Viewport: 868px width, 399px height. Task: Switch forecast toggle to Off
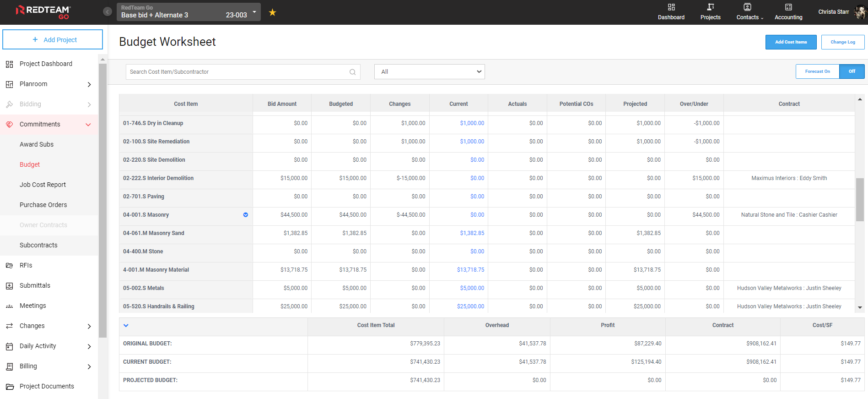point(852,71)
